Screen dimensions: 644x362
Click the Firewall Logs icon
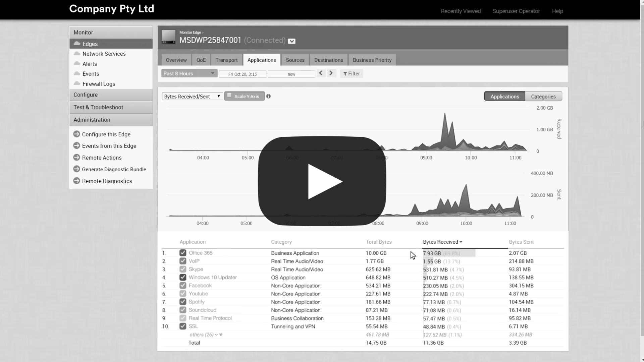pos(76,83)
